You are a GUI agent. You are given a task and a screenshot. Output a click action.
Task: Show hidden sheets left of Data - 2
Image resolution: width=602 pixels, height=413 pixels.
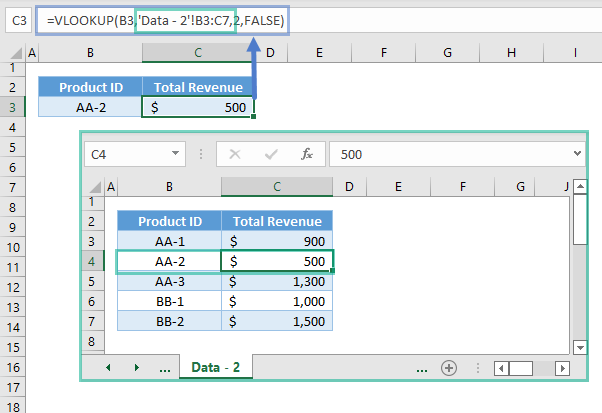tap(164, 367)
